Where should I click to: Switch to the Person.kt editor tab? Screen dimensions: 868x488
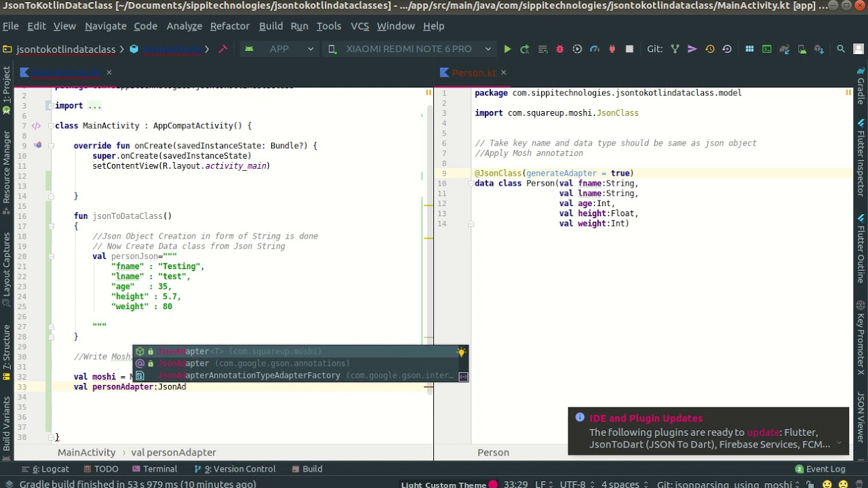pyautogui.click(x=474, y=73)
